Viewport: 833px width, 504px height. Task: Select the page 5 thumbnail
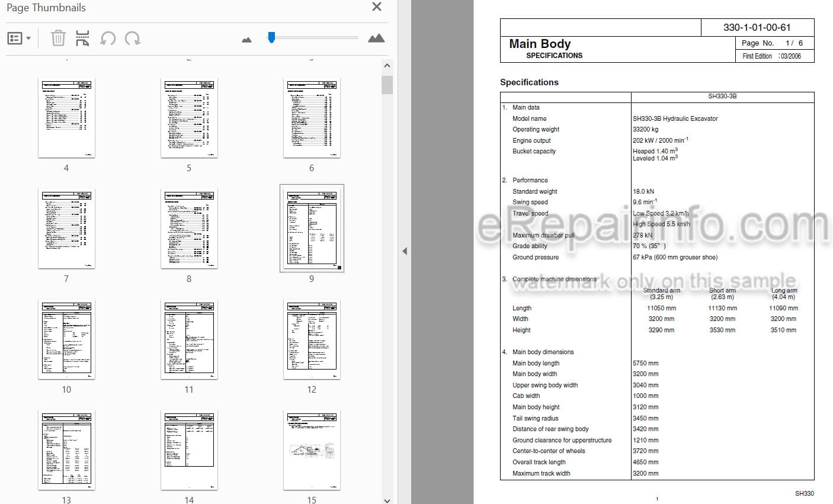[x=189, y=118]
